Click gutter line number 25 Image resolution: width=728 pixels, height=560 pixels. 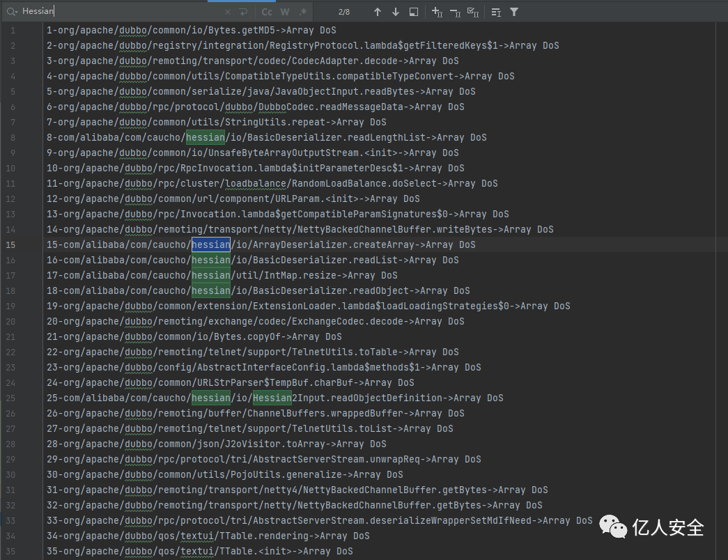[x=10, y=398]
